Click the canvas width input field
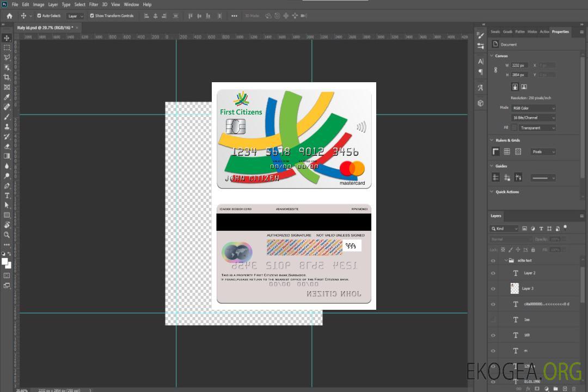Image resolution: width=588 pixels, height=392 pixels. (519, 65)
